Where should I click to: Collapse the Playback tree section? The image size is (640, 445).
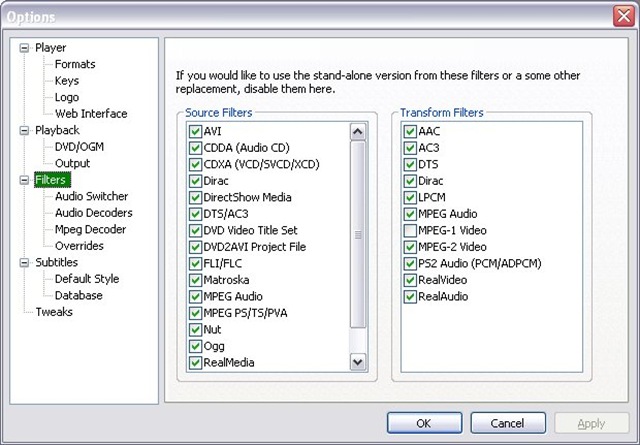(x=26, y=130)
